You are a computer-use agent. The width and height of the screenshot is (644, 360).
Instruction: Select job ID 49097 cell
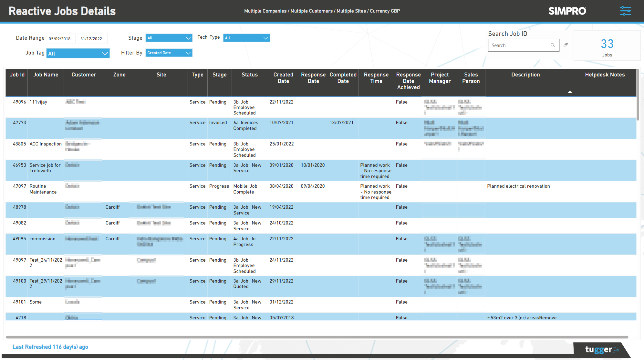click(20, 260)
